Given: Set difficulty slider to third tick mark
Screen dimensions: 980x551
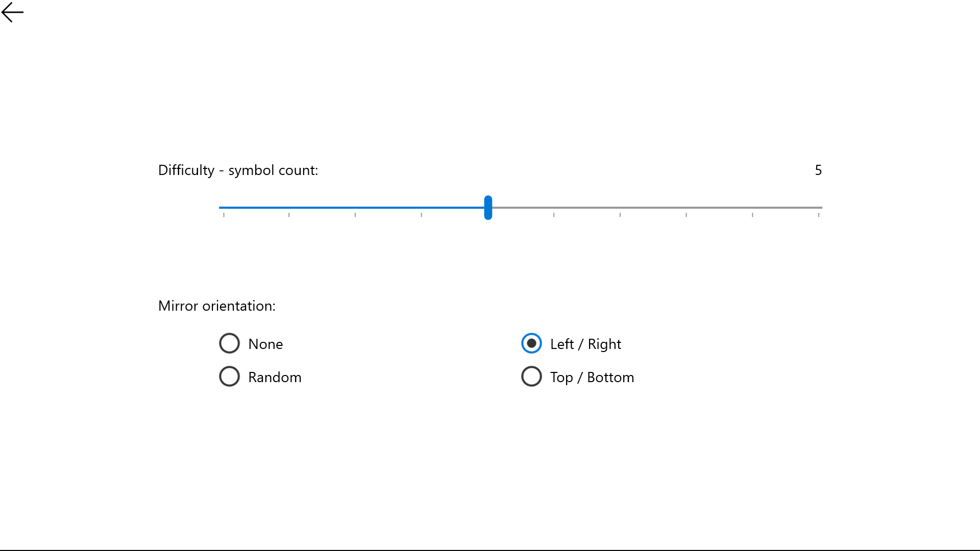Looking at the screenshot, I should tap(355, 208).
